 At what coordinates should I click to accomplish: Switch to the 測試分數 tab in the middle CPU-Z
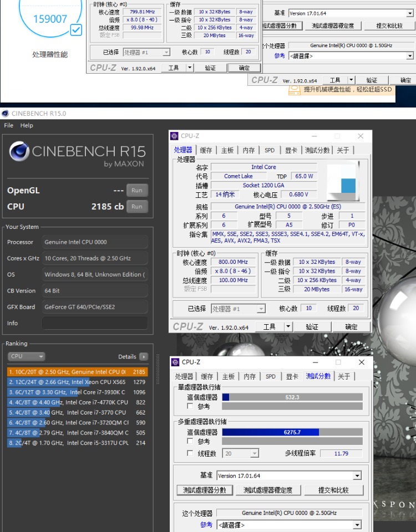(x=317, y=150)
